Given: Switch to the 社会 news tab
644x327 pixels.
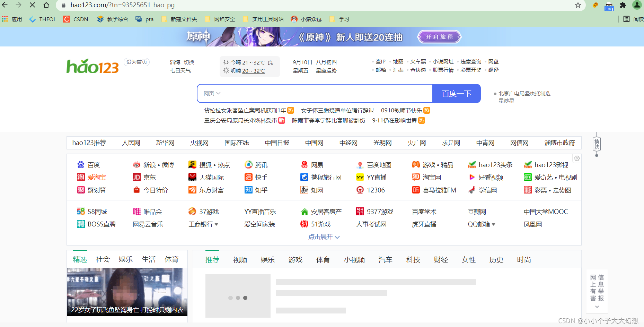Looking at the screenshot, I should (103, 259).
